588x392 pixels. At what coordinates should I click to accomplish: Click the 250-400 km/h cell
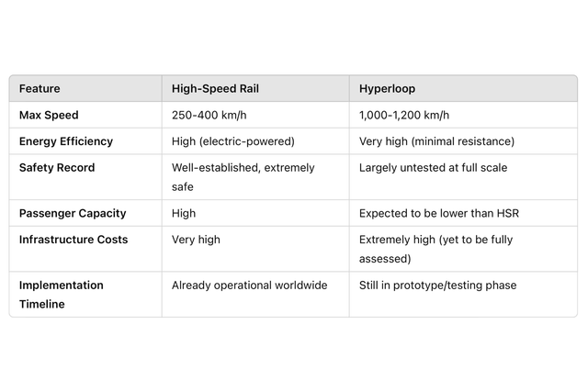click(x=210, y=116)
